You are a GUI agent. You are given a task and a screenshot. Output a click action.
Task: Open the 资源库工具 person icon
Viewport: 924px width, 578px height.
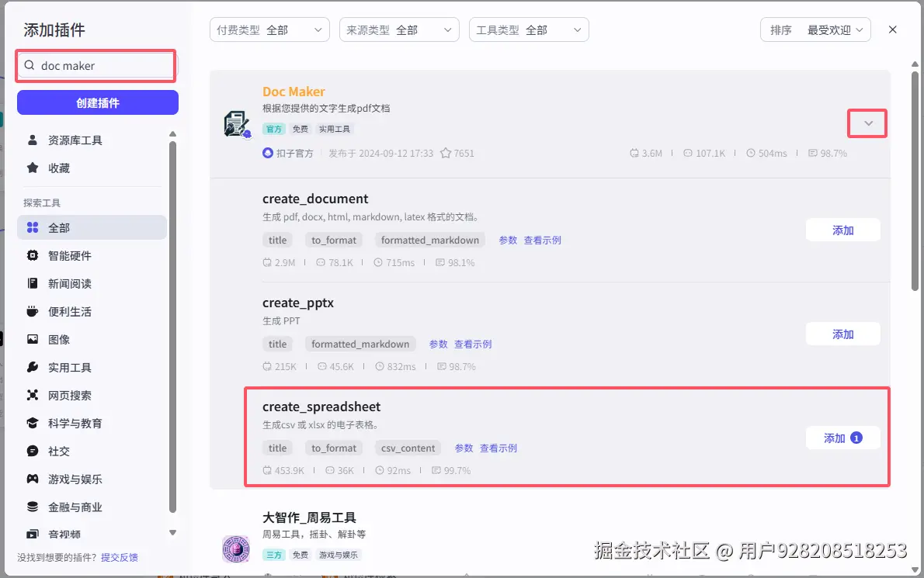[33, 140]
